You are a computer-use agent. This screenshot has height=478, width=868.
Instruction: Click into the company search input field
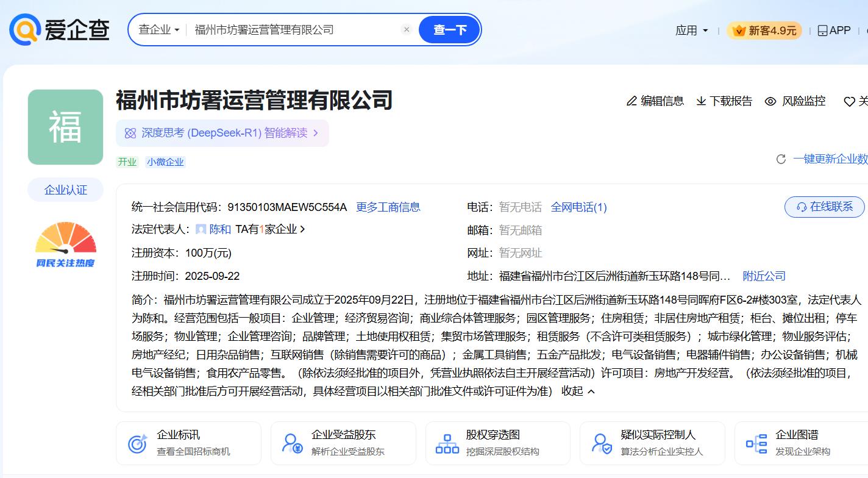293,29
